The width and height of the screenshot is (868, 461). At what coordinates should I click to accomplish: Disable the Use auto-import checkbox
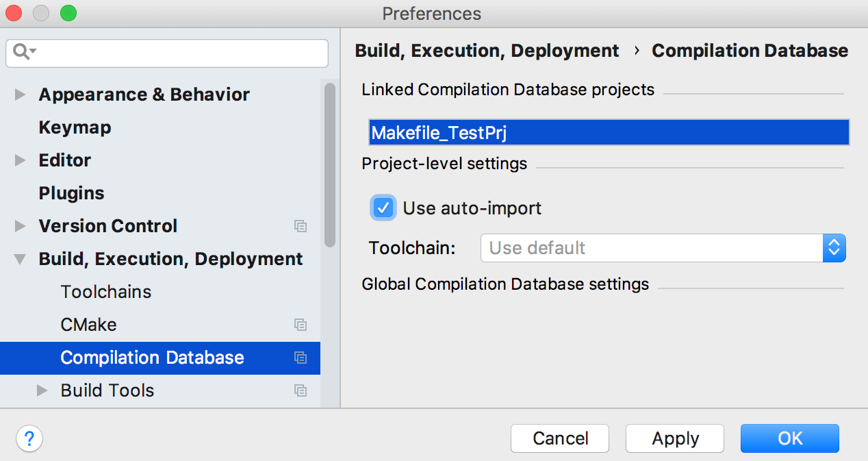[x=383, y=208]
